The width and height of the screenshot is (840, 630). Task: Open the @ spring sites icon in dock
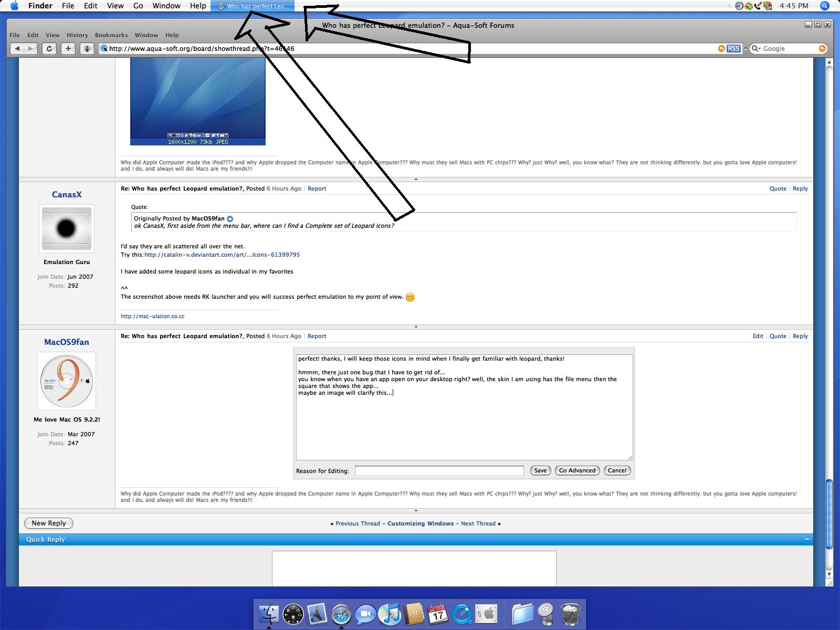pos(546,614)
